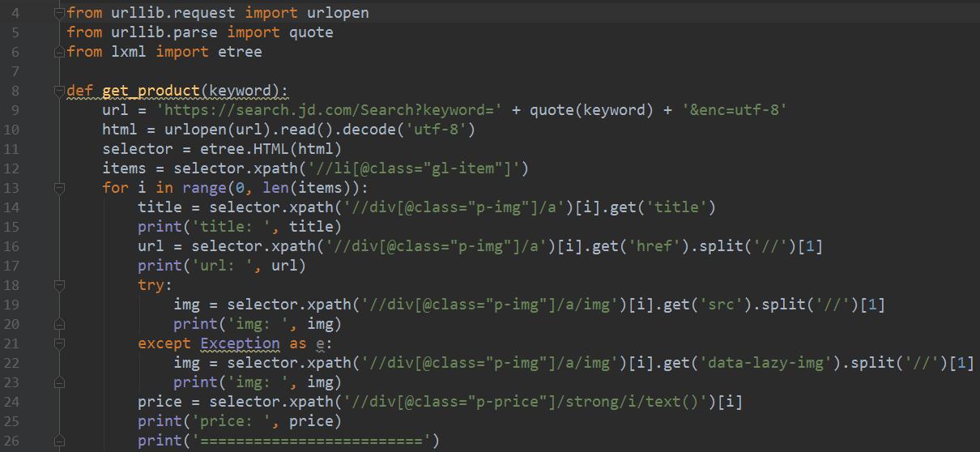Click the 'title' variable being assigned on line 14

coord(160,207)
